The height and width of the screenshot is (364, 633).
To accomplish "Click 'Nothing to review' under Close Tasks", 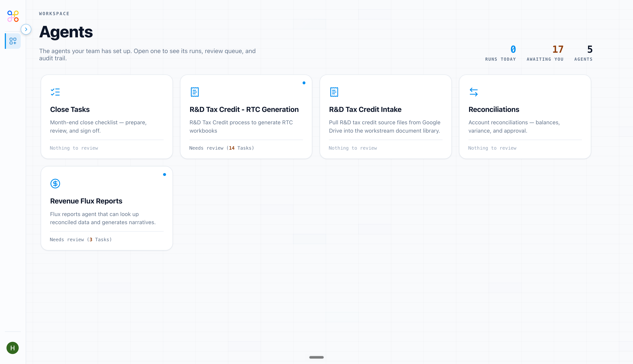I will (x=74, y=148).
